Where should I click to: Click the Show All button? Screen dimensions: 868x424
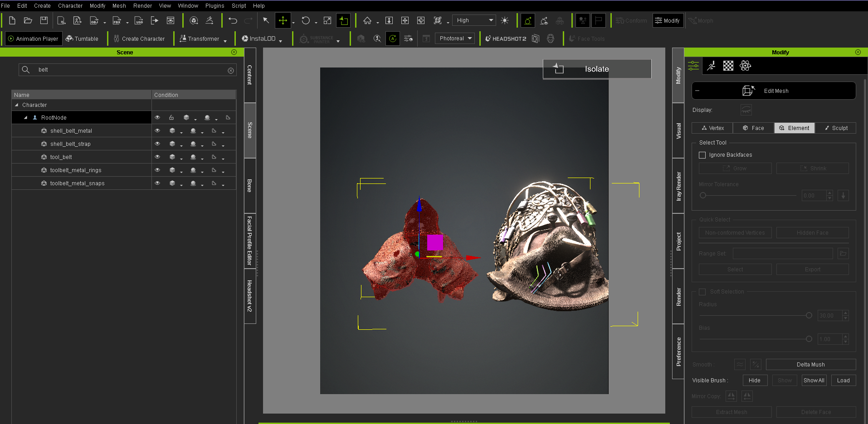point(814,380)
